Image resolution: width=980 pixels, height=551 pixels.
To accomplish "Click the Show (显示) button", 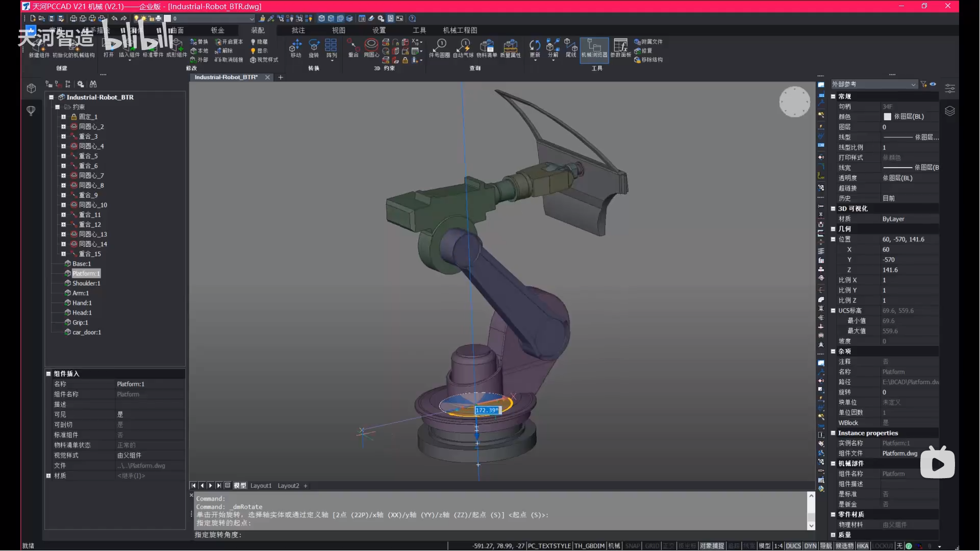I will (259, 50).
